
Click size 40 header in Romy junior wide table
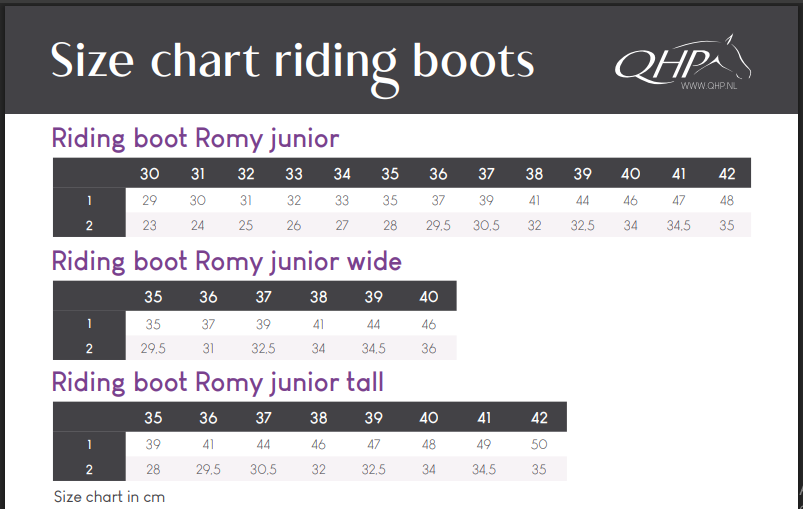pos(429,297)
